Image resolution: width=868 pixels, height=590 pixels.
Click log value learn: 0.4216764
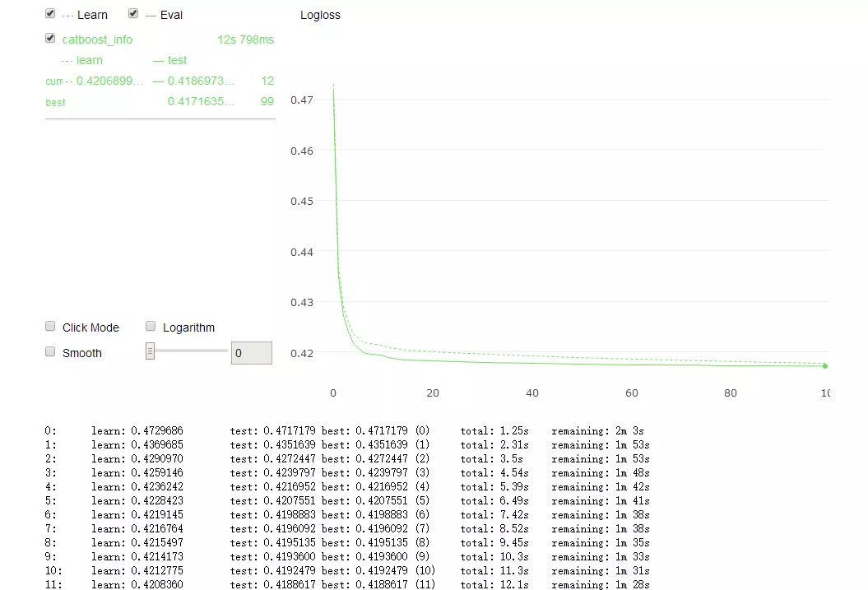137,528
